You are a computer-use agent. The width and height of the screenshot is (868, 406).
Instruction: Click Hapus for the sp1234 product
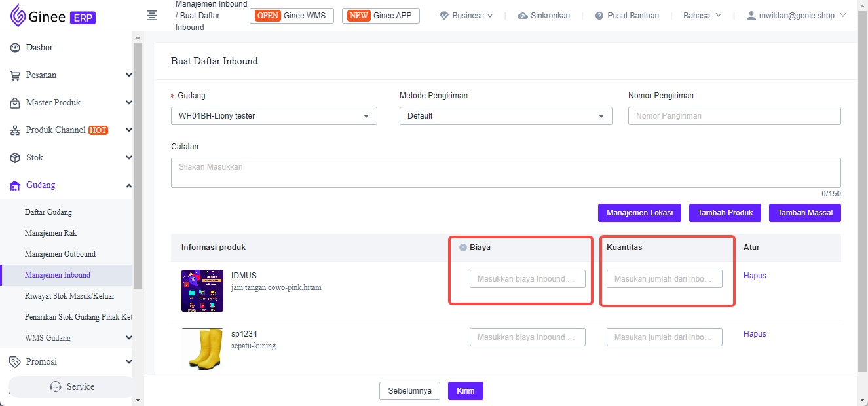tap(755, 334)
